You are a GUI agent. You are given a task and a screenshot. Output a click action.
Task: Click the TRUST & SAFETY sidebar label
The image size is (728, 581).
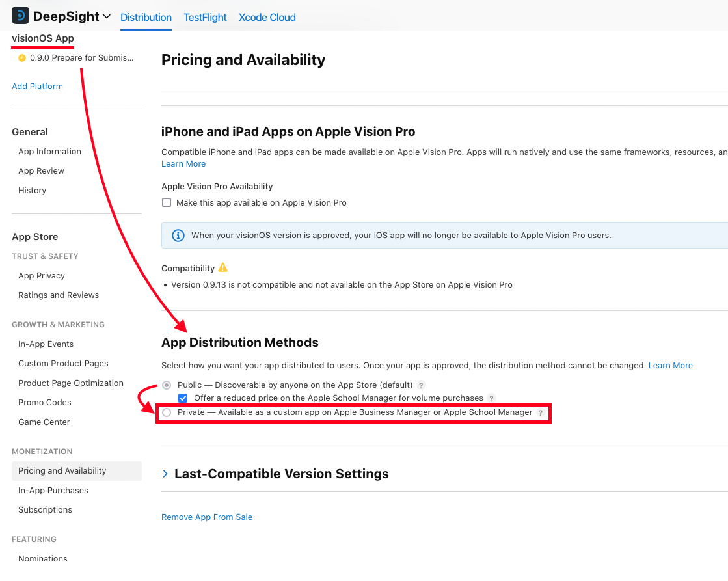pos(45,256)
